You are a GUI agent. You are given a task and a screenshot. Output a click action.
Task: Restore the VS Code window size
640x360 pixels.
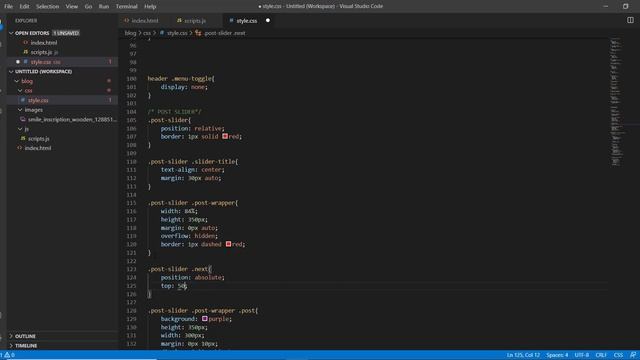tap(625, 6)
